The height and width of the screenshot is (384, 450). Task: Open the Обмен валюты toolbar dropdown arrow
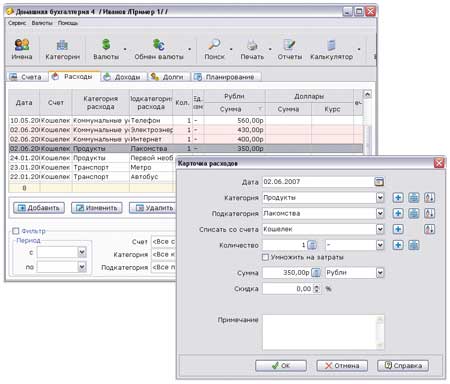tap(189, 49)
